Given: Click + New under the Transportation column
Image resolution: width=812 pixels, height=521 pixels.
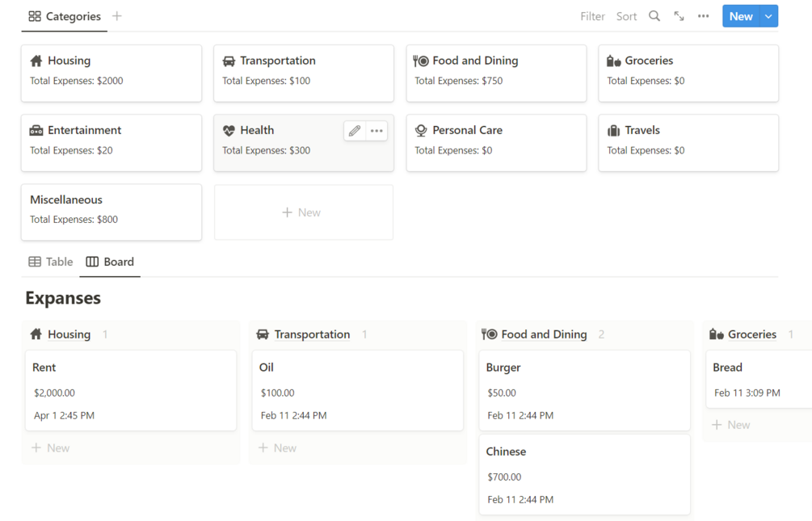Looking at the screenshot, I should [277, 447].
